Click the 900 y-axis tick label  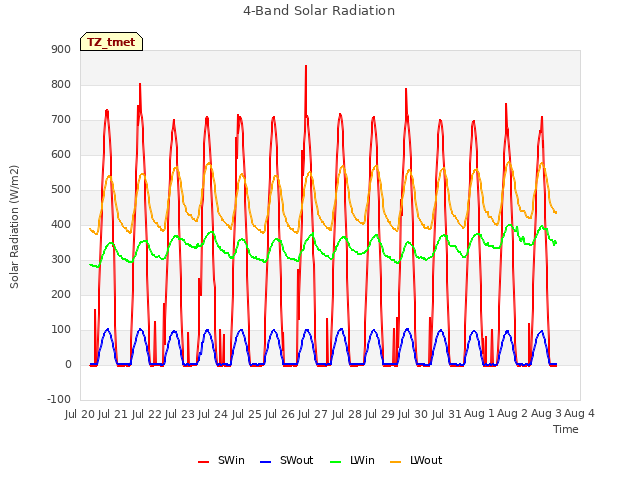(x=61, y=50)
